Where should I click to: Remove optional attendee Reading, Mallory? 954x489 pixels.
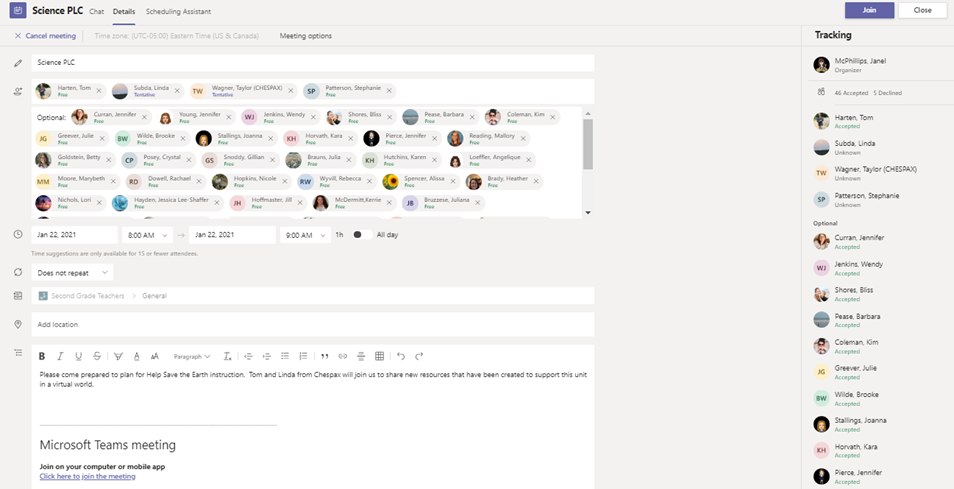pyautogui.click(x=523, y=139)
